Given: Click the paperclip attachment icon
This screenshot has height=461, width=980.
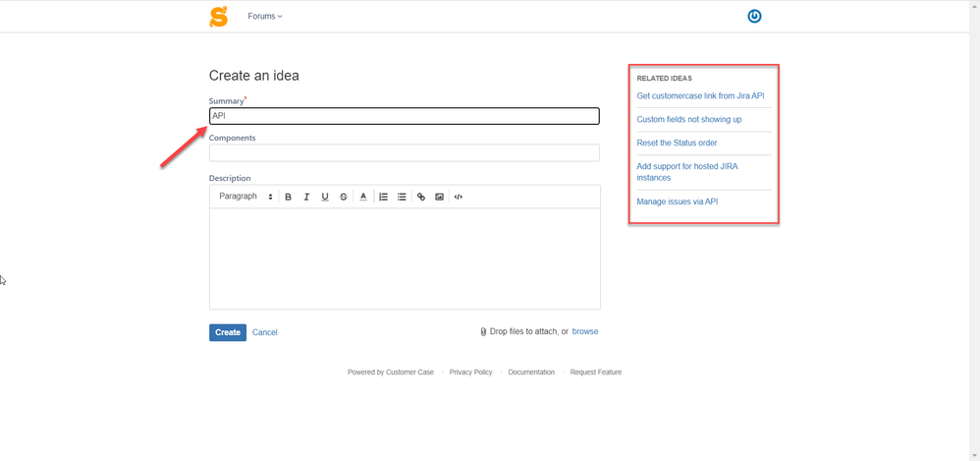Looking at the screenshot, I should (x=483, y=332).
